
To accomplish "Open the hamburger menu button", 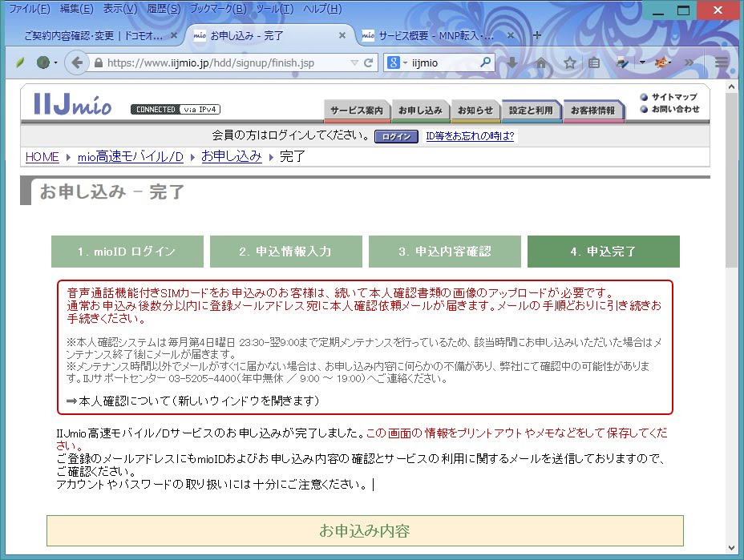I will (x=722, y=62).
